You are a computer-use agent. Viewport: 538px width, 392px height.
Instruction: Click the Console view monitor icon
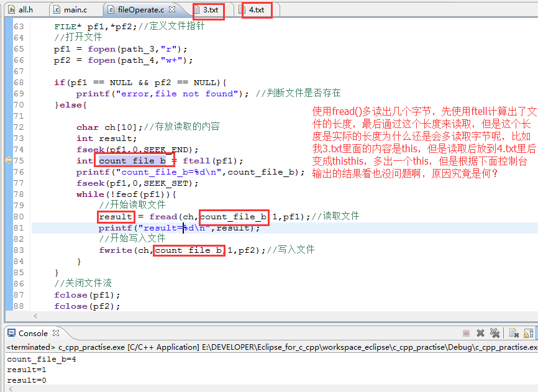[x=12, y=333]
